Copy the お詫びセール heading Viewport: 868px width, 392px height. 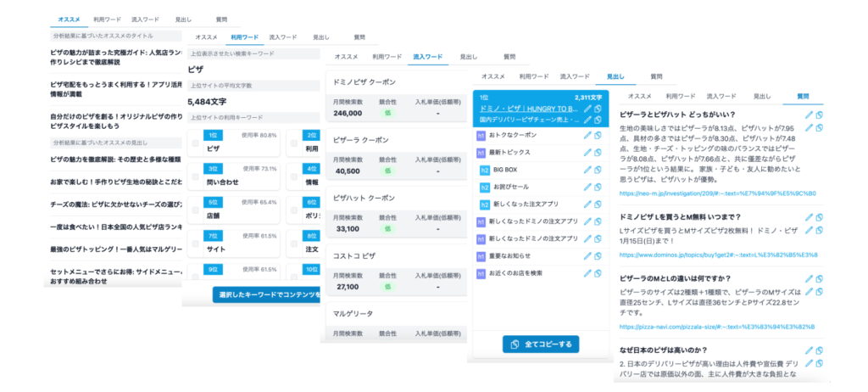[598, 187]
